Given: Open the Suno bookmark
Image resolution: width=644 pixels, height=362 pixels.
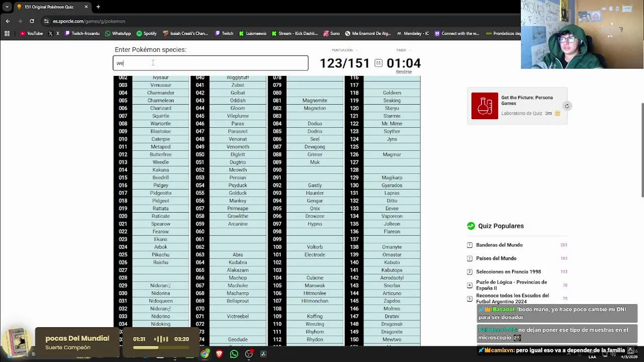Looking at the screenshot, I should [x=331, y=34].
